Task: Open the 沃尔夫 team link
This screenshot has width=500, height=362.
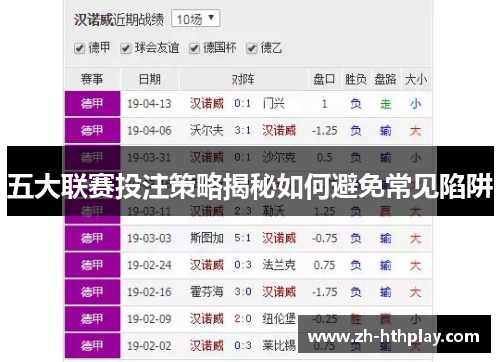Action: [207, 130]
